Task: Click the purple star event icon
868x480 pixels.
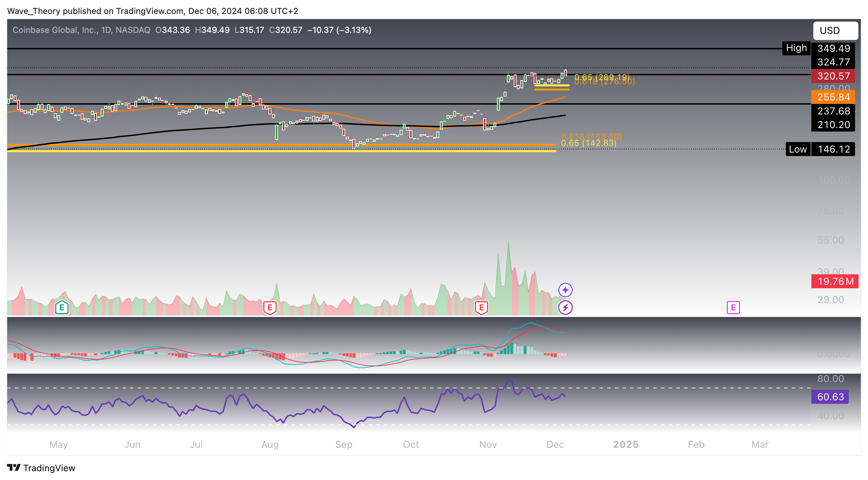Action: pyautogui.click(x=565, y=290)
